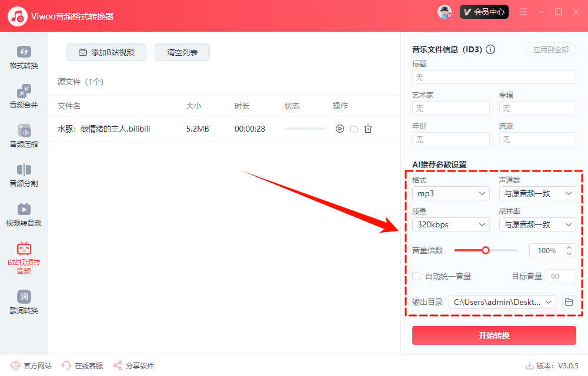Viewport: 588px width, 376px height.
Task: Click the ID3 info tooltip icon
Action: pos(490,49)
